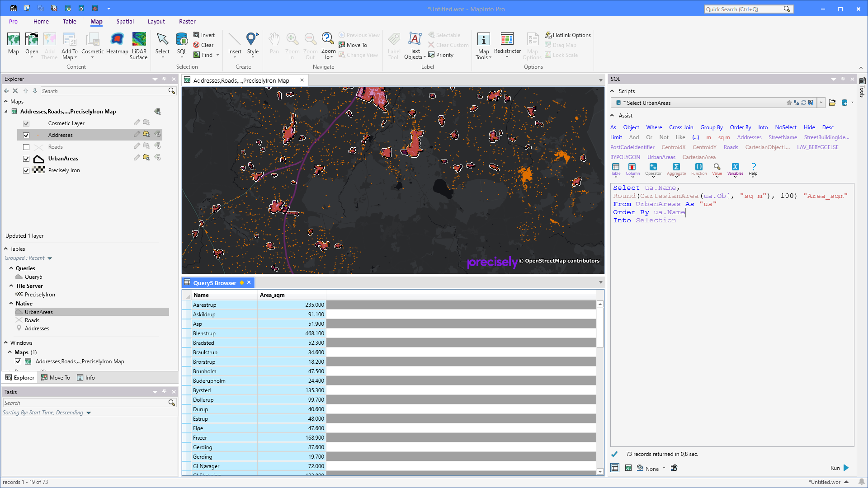Image resolution: width=868 pixels, height=488 pixels.
Task: Enable the Roads layer visibility checkbox
Action: [x=26, y=146]
